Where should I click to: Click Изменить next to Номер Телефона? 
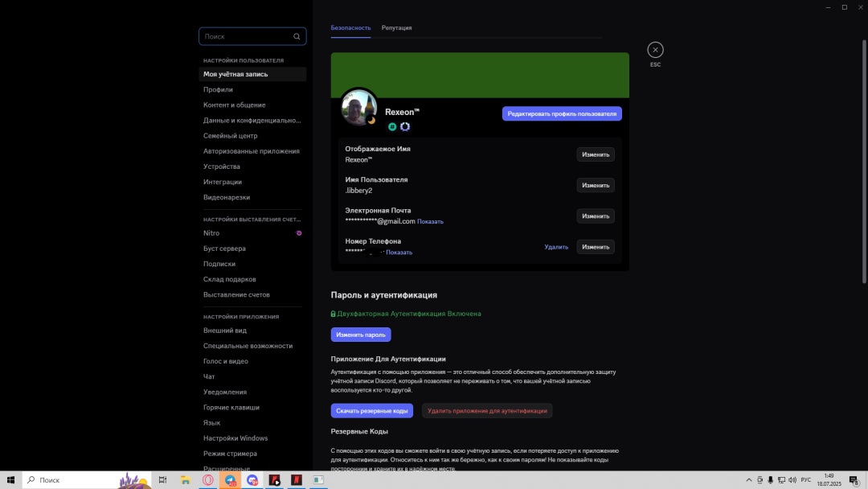(x=596, y=247)
